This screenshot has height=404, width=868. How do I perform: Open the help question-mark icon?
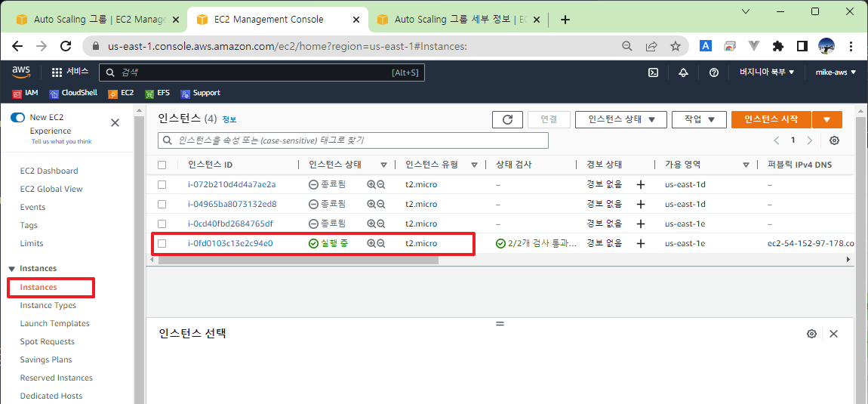click(713, 72)
